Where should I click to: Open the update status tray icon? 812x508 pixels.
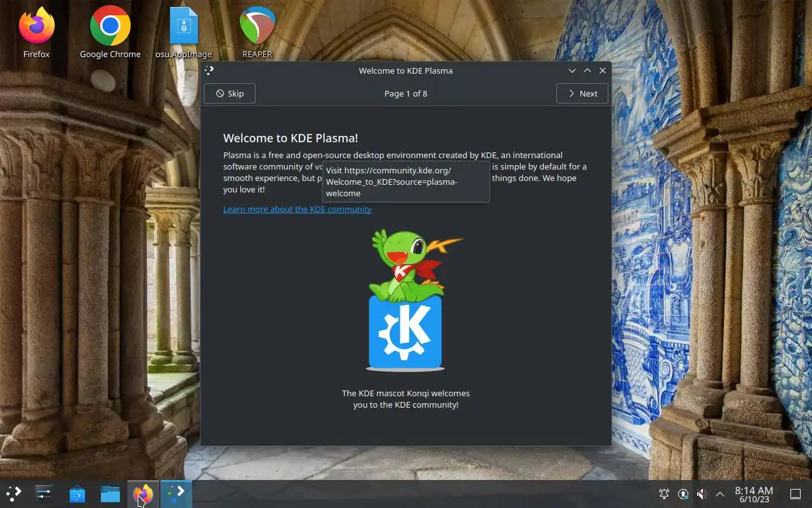click(x=683, y=493)
